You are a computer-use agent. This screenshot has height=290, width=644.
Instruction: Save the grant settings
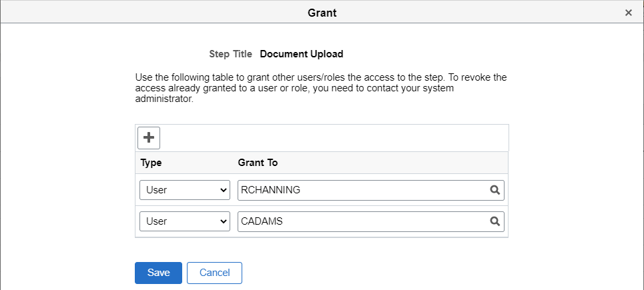158,273
